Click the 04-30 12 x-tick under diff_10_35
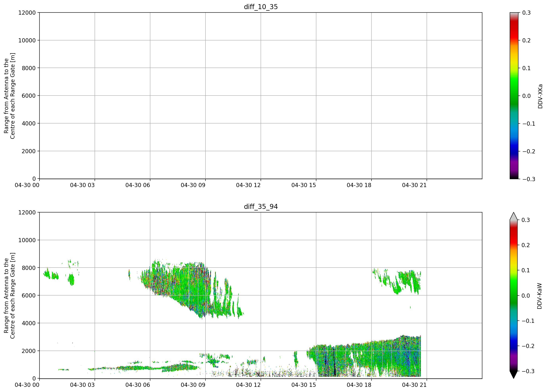The image size is (547, 392). [x=249, y=185]
